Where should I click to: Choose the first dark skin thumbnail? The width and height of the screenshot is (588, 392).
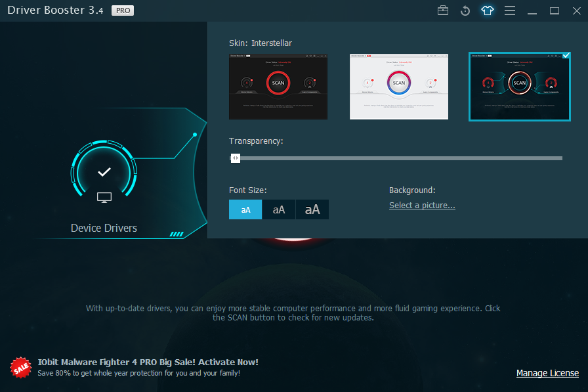[x=278, y=86]
